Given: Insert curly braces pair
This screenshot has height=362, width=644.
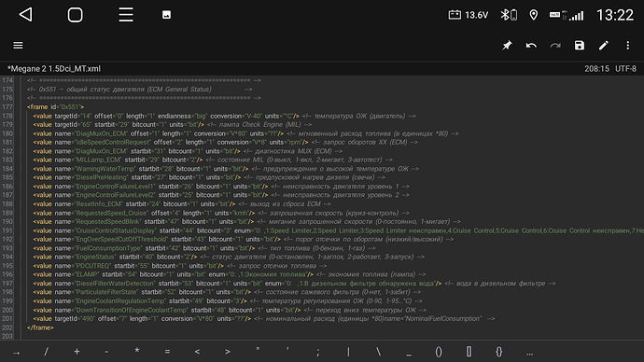Looking at the screenshot, I should coord(499,352).
